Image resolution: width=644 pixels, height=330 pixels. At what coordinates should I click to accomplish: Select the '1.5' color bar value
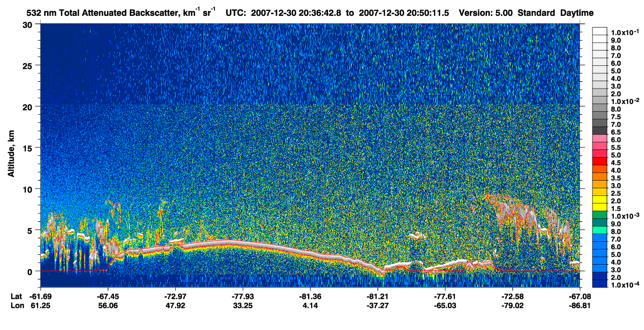tap(616, 209)
